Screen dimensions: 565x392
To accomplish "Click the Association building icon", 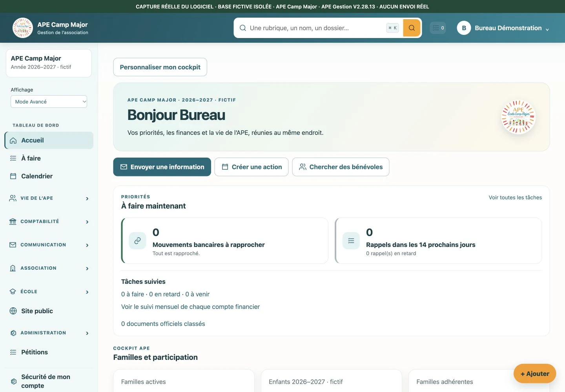I will click(x=13, y=268).
